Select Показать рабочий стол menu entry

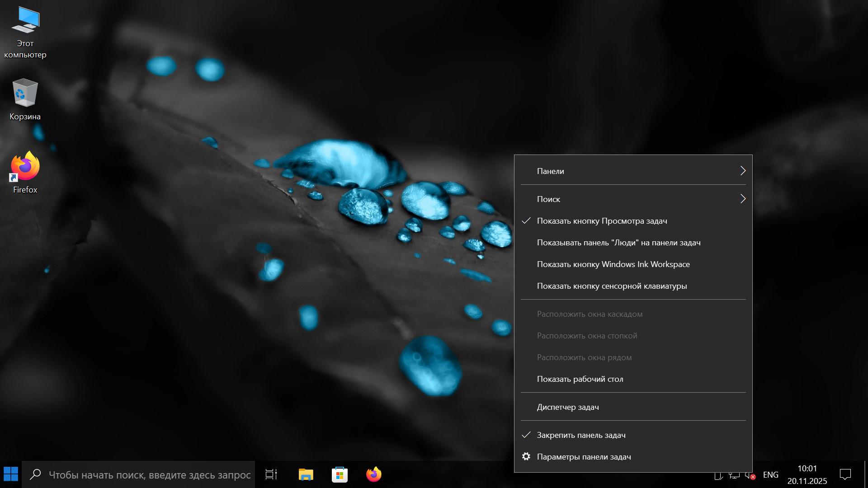coord(580,379)
